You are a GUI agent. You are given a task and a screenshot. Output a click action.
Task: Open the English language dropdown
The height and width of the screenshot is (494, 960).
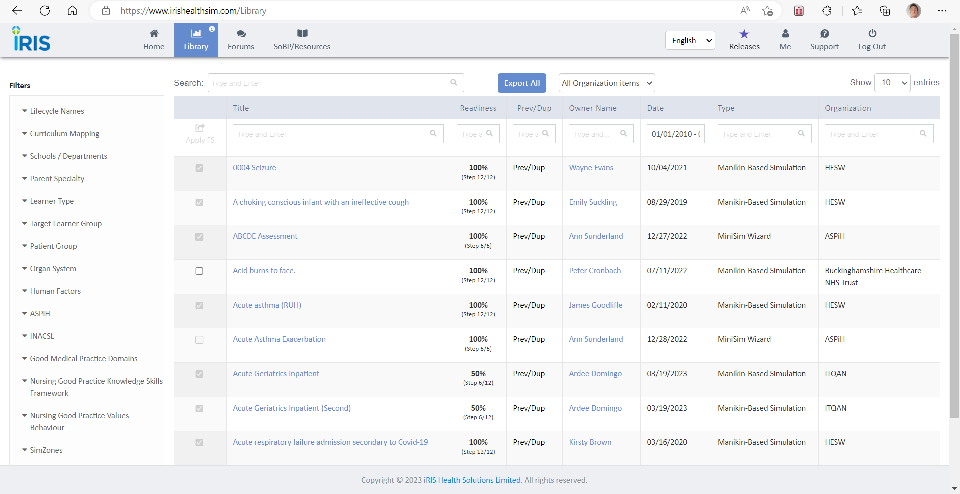pos(691,40)
